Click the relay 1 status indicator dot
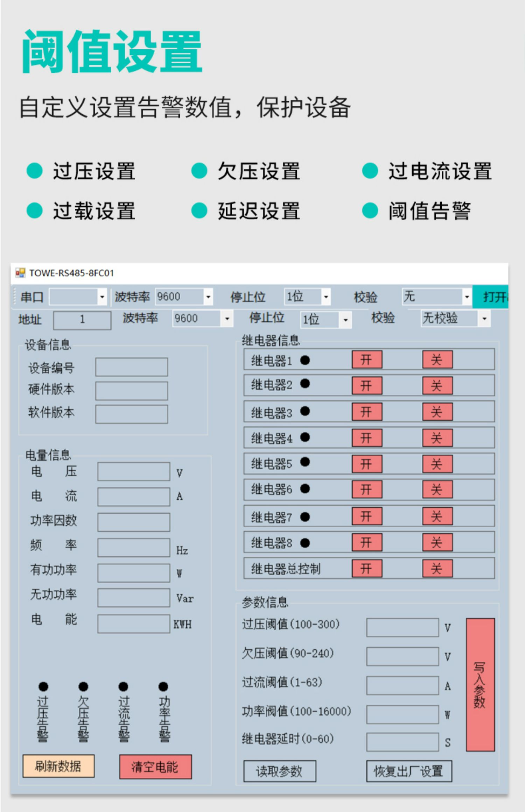Screen dimensions: 525x812 point(305,360)
